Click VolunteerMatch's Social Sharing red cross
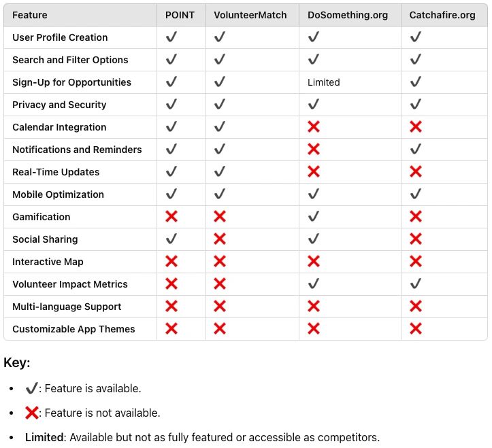 [220, 239]
